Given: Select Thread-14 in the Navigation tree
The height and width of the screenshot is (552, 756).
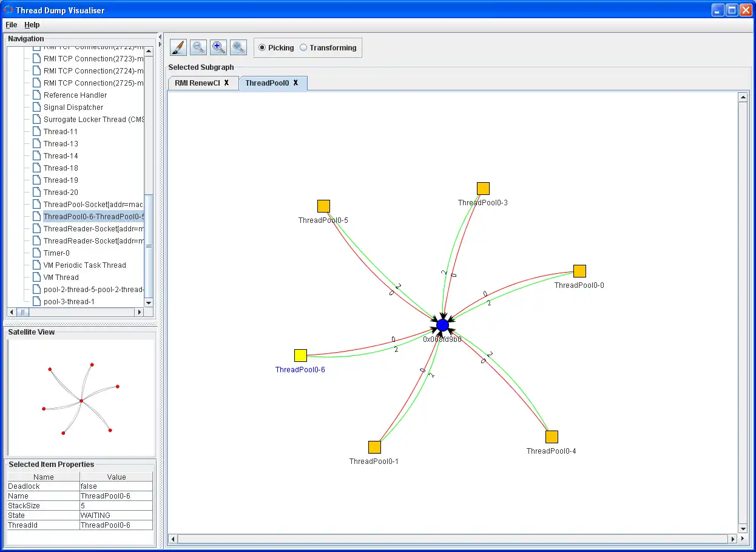Looking at the screenshot, I should (x=61, y=156).
